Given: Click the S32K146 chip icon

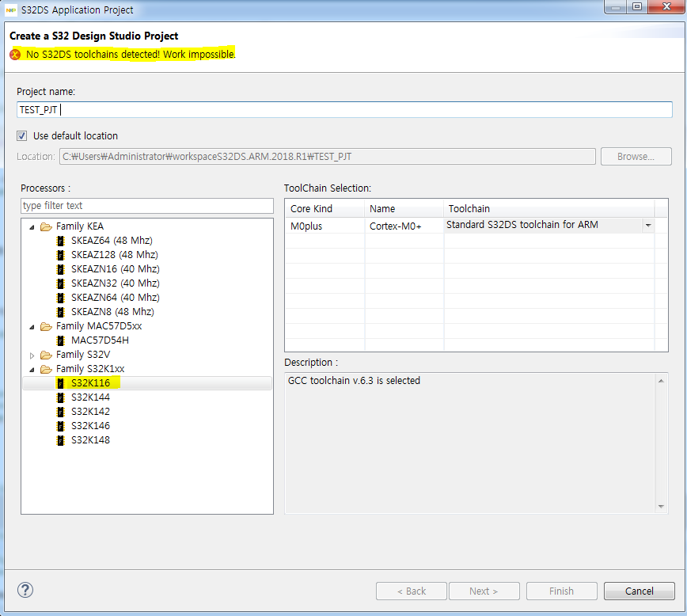Looking at the screenshot, I should click(x=60, y=426).
